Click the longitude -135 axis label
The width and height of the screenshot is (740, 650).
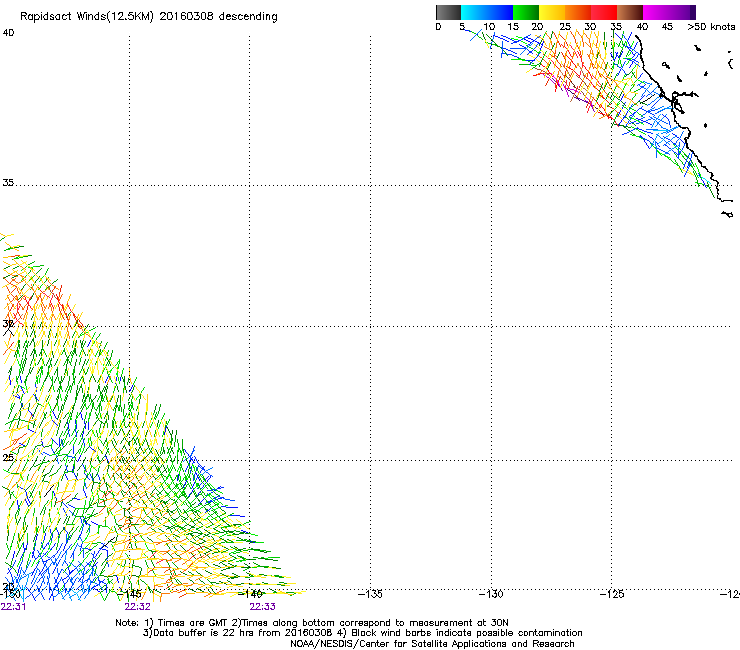click(x=370, y=594)
